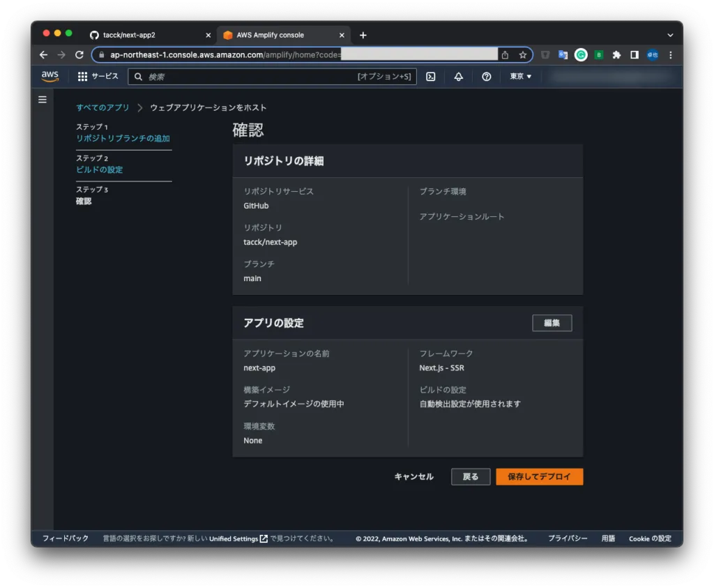Open the side navigation hamburger menu

tap(43, 100)
